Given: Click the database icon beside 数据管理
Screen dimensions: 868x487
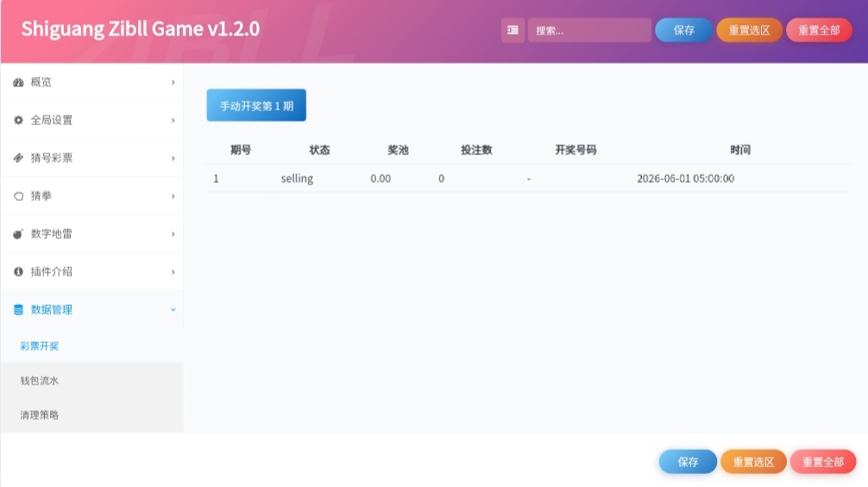Looking at the screenshot, I should click(x=18, y=309).
